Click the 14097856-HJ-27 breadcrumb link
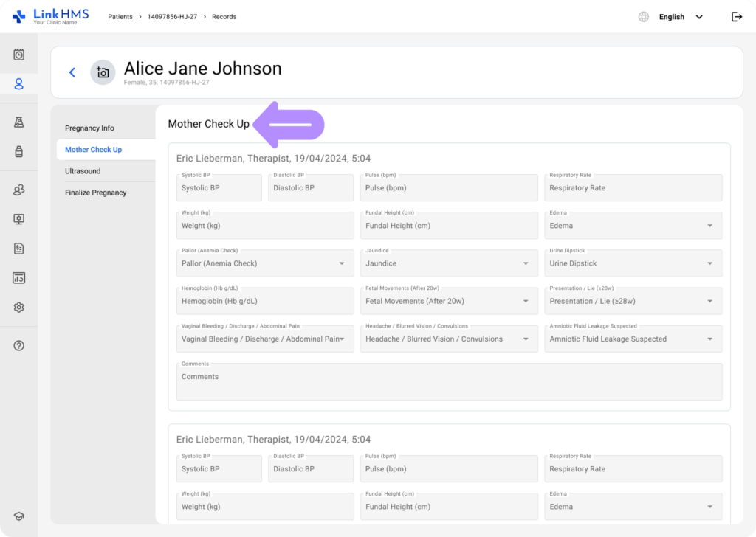 pyautogui.click(x=172, y=17)
